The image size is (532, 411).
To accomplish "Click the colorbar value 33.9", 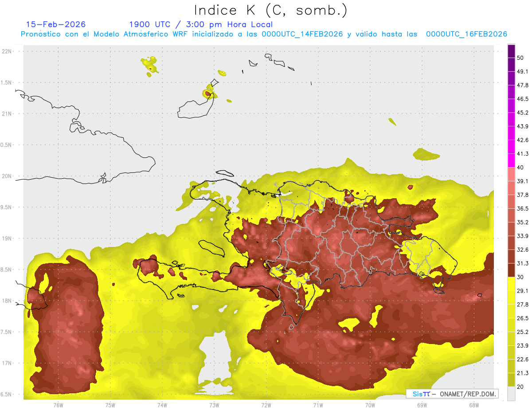I will pyautogui.click(x=523, y=236).
